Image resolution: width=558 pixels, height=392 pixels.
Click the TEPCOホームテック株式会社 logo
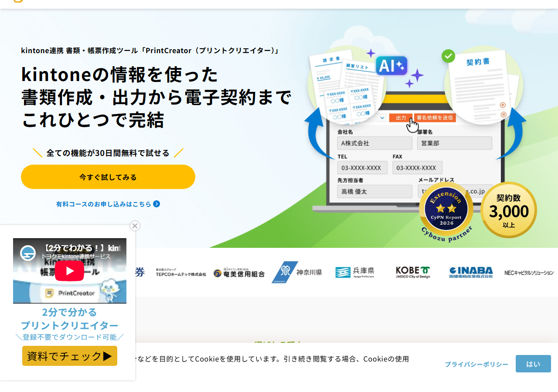[181, 273]
